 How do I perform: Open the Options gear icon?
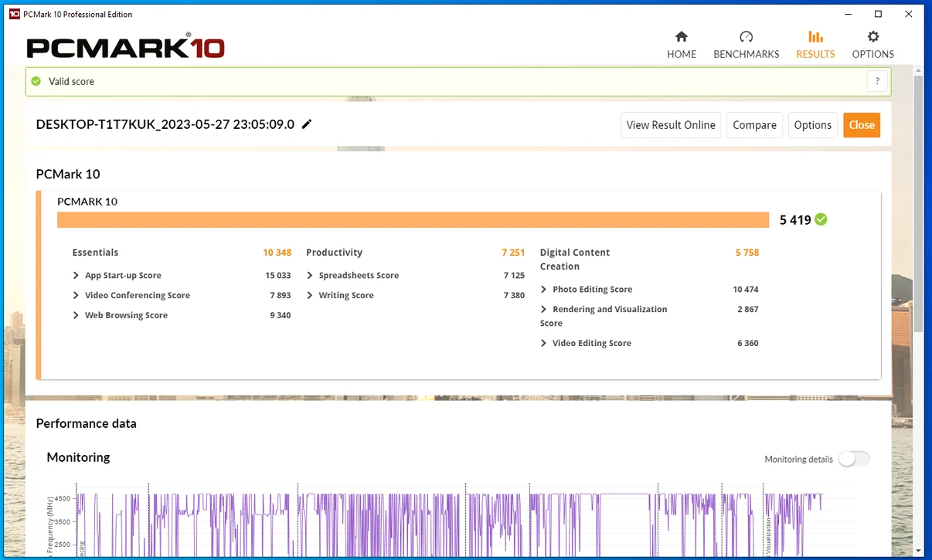coord(873,36)
